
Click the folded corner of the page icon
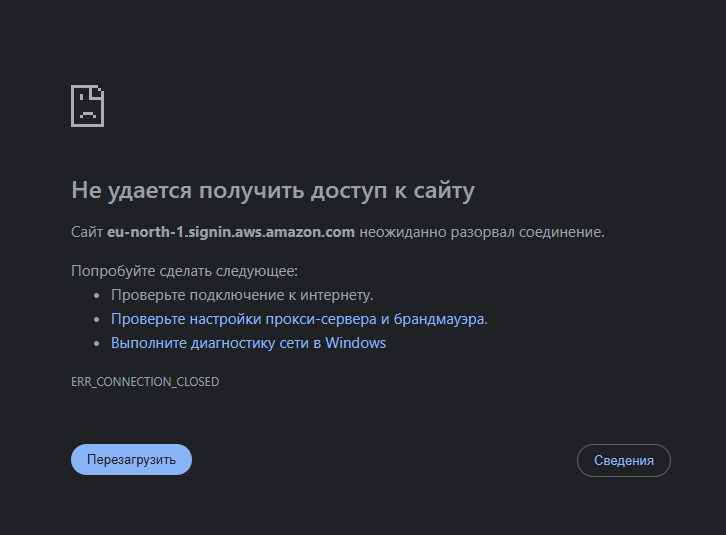coord(98,92)
